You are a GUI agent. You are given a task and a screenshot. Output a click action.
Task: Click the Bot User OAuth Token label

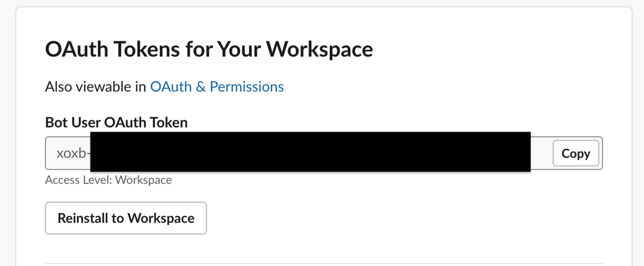[x=116, y=122]
